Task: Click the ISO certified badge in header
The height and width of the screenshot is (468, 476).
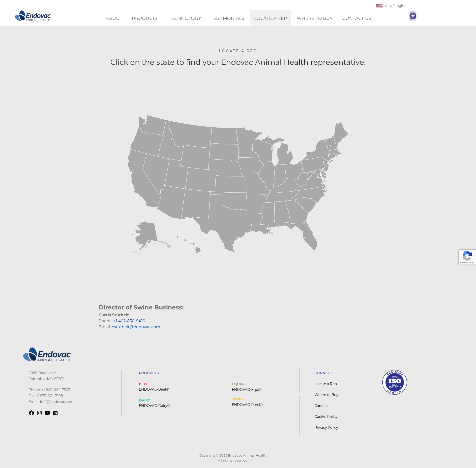Action: (413, 16)
